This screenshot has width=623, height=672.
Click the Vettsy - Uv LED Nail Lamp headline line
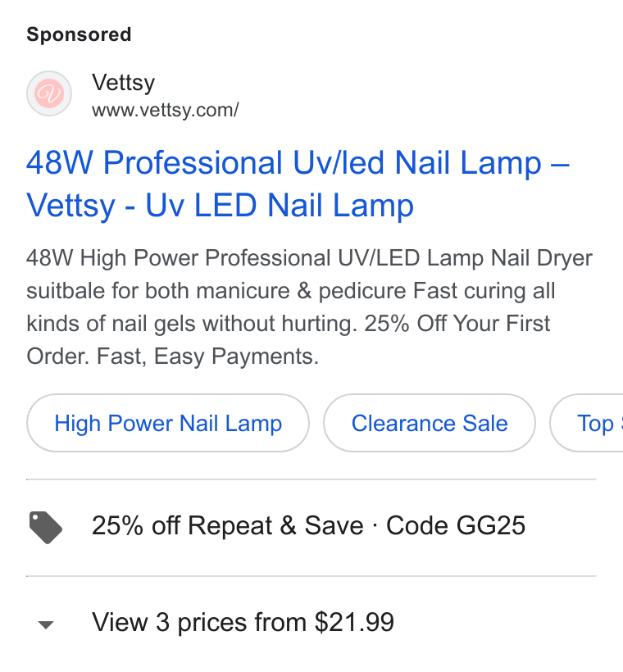(x=220, y=205)
